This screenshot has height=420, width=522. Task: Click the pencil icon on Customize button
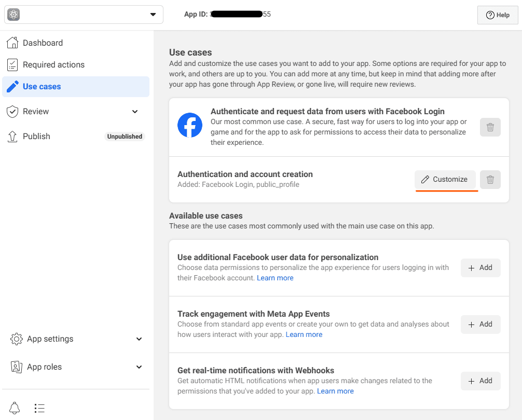tap(425, 180)
